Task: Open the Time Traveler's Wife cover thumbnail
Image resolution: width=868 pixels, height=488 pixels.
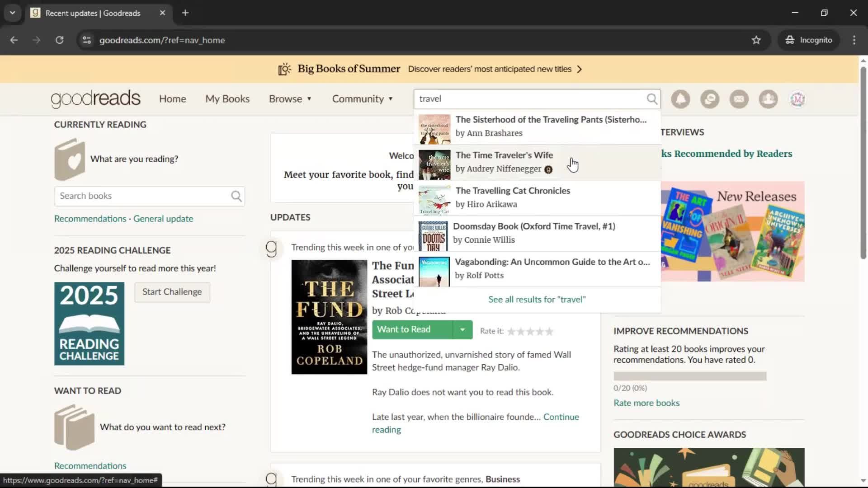Action: 434,164
